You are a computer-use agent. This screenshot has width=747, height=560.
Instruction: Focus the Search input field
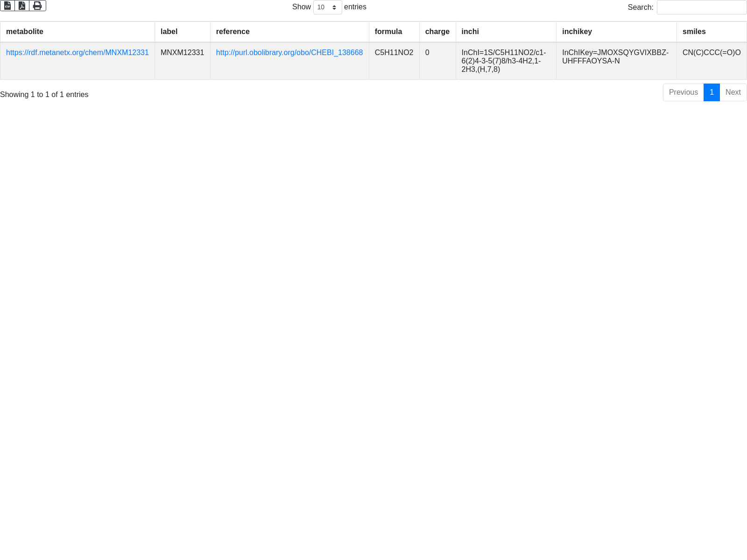(701, 7)
